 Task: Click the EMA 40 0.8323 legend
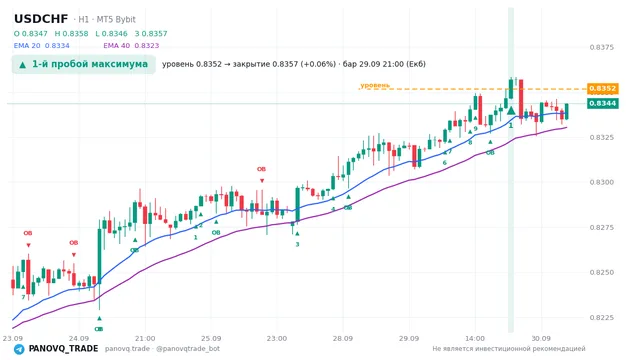tap(131, 46)
